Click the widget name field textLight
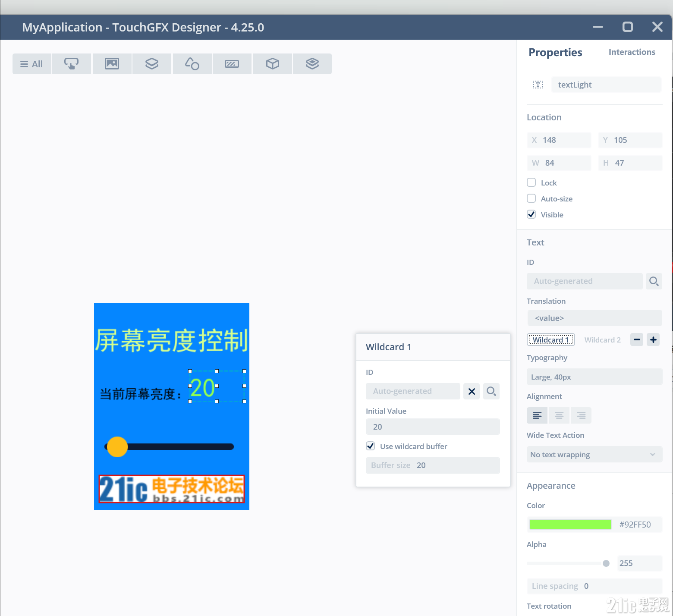 coord(606,85)
